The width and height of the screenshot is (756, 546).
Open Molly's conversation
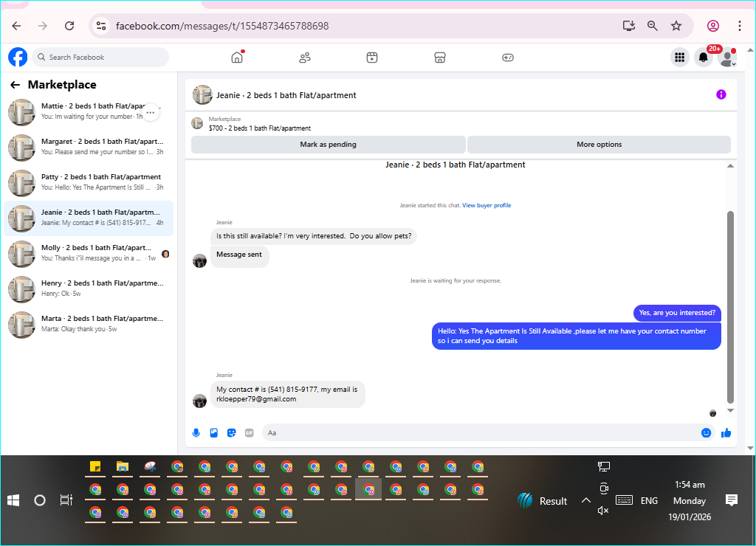click(x=89, y=254)
